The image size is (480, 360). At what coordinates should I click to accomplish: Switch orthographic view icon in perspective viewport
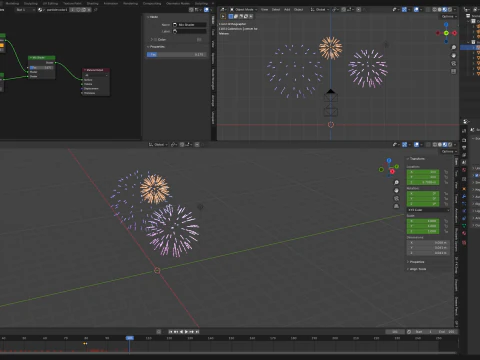point(396,206)
